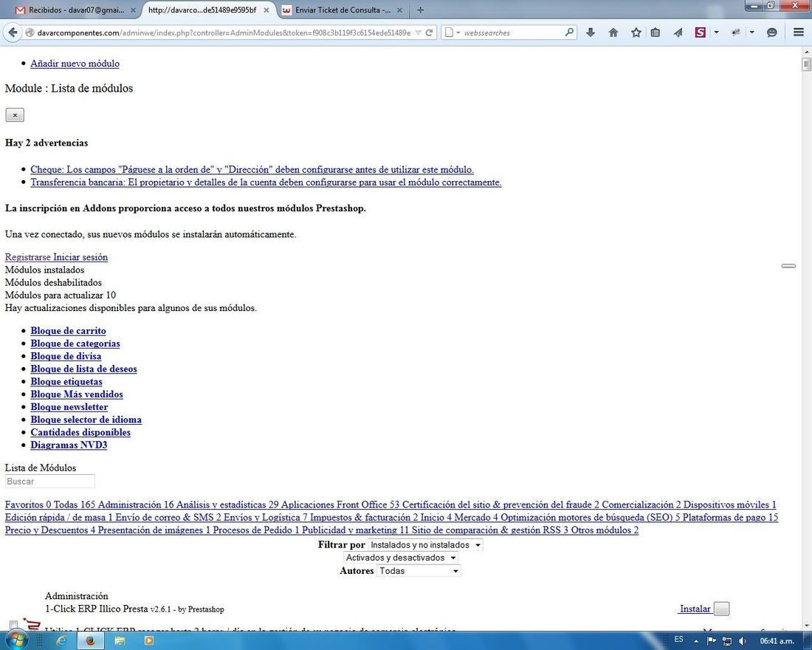This screenshot has height=650, width=812.
Task: Open the Firefox downloads arrow
Action: coord(591,32)
